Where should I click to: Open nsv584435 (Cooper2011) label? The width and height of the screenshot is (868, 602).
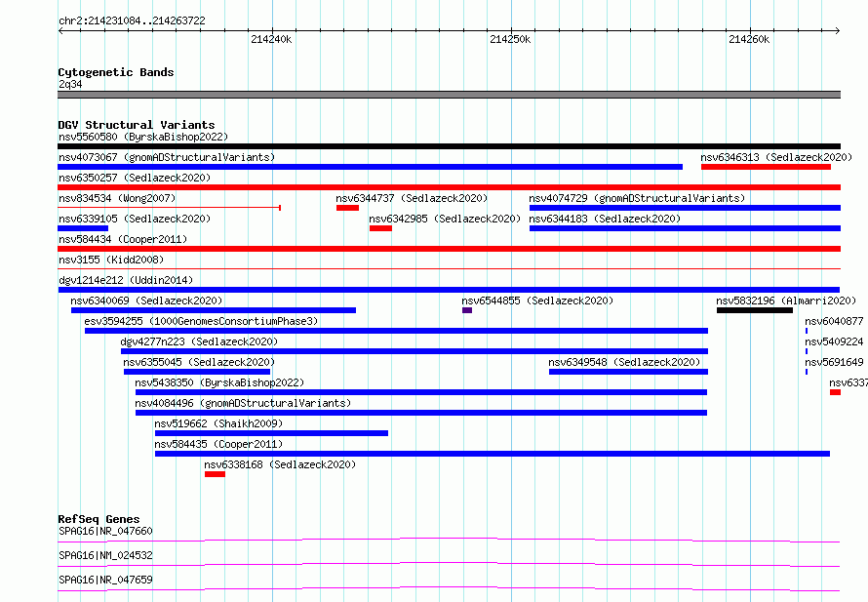click(x=218, y=444)
